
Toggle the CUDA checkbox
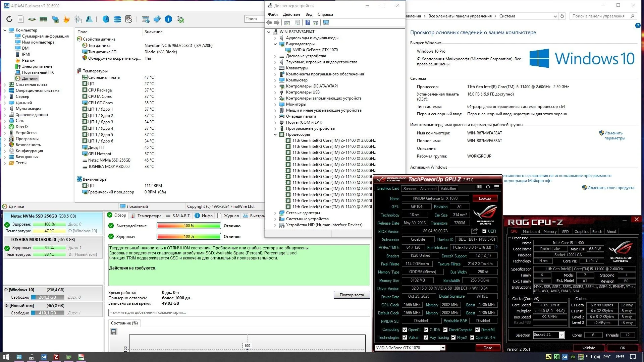(x=426, y=330)
